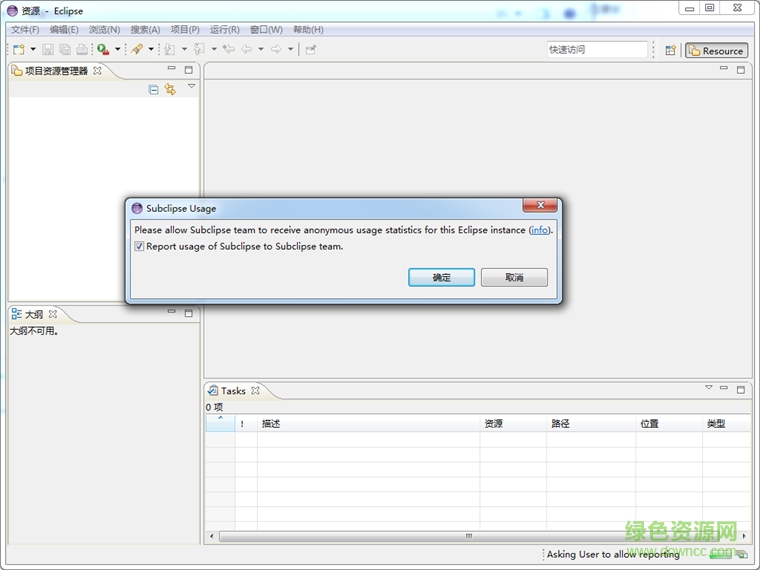Open the 窗口(W) menu

[x=266, y=30]
